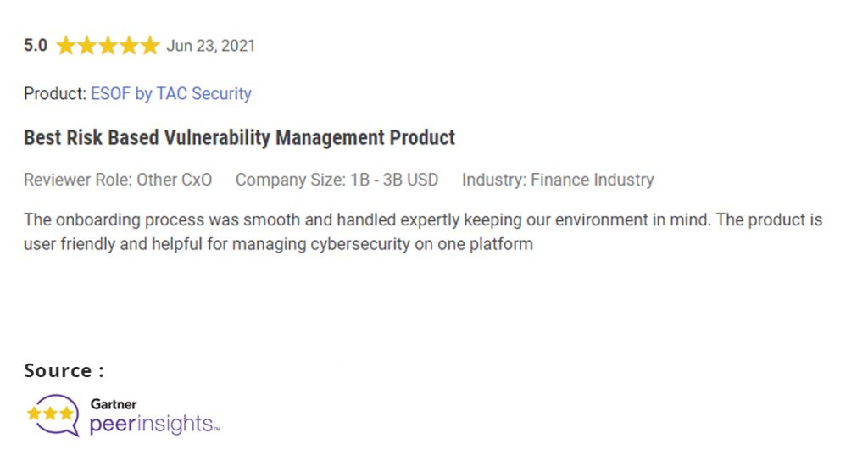Click the second line of review text
Viewport: 868px width, 472px height.
(x=278, y=244)
